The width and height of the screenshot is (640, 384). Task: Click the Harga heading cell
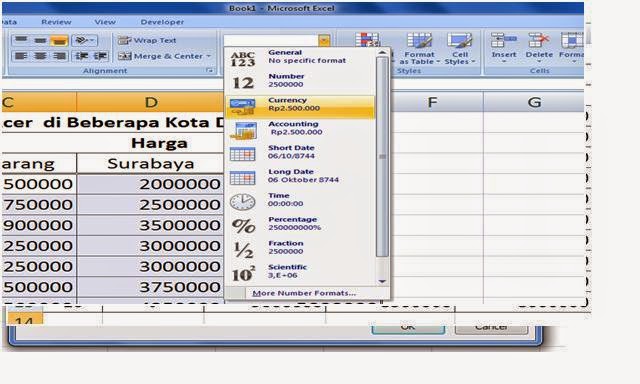[160, 143]
